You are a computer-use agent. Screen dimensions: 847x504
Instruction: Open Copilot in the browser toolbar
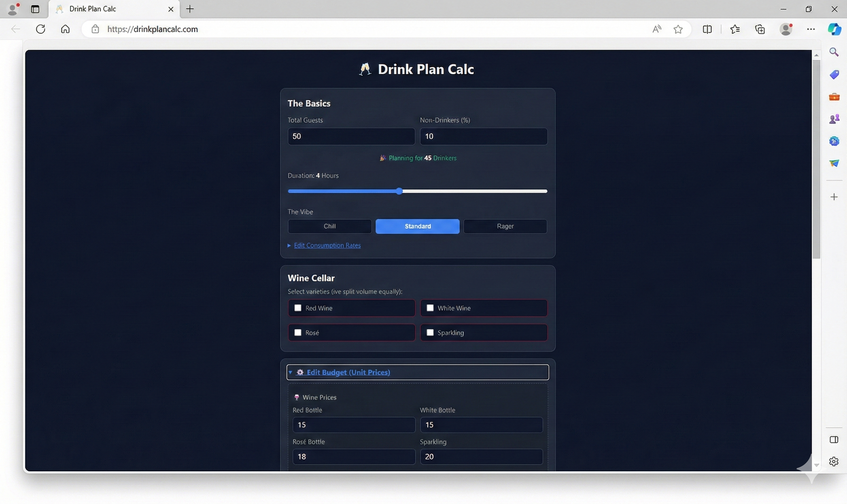click(834, 29)
